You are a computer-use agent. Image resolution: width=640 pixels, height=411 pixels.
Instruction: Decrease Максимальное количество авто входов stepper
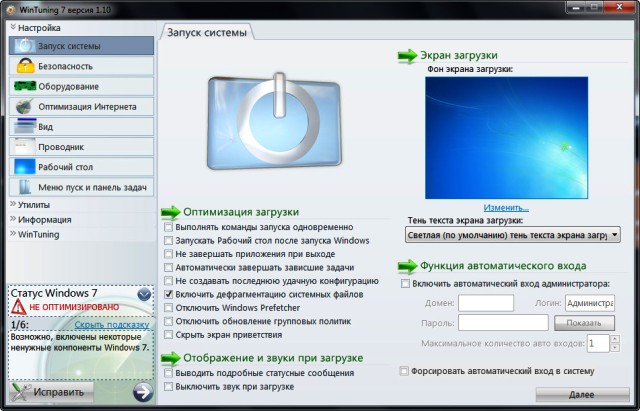615,348
